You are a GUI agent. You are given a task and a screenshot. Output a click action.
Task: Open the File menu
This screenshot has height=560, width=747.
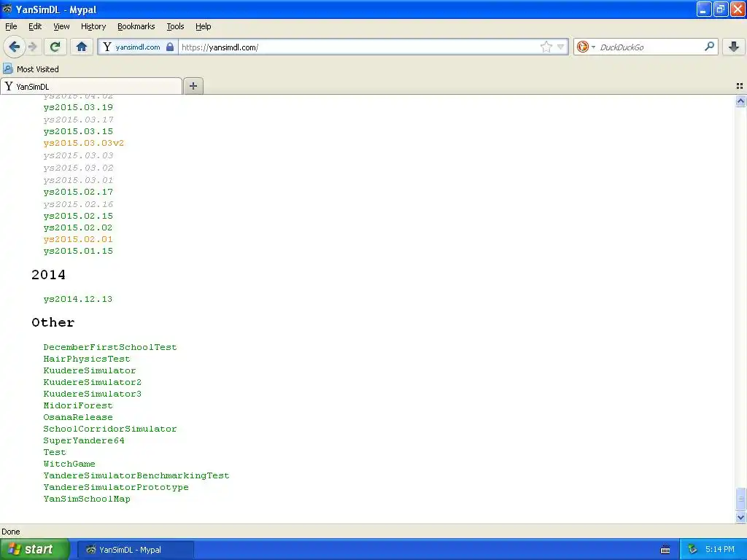pos(11,27)
